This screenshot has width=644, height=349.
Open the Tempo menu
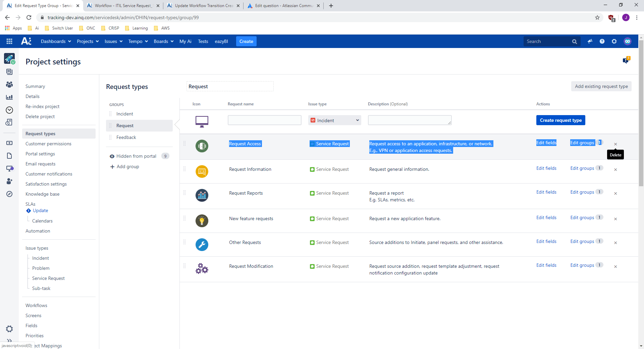click(138, 41)
